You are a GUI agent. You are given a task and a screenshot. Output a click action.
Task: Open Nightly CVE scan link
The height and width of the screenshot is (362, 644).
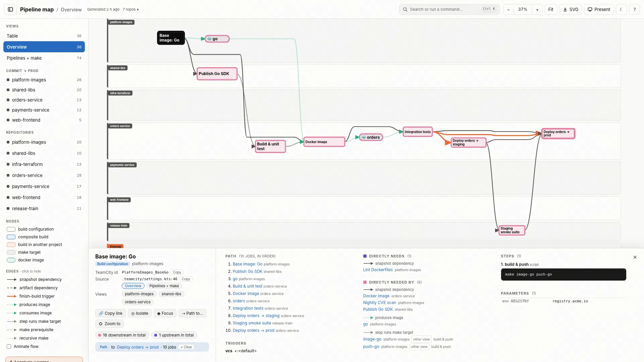click(379, 303)
